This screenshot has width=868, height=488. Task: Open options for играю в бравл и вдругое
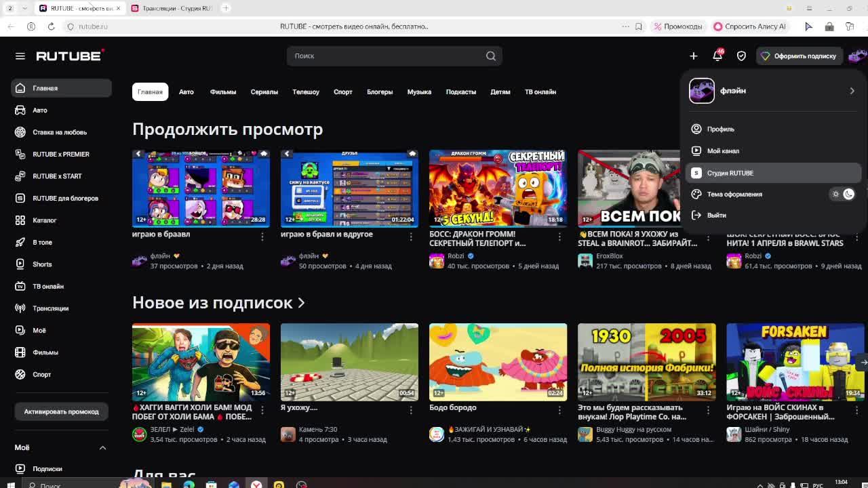click(x=411, y=237)
